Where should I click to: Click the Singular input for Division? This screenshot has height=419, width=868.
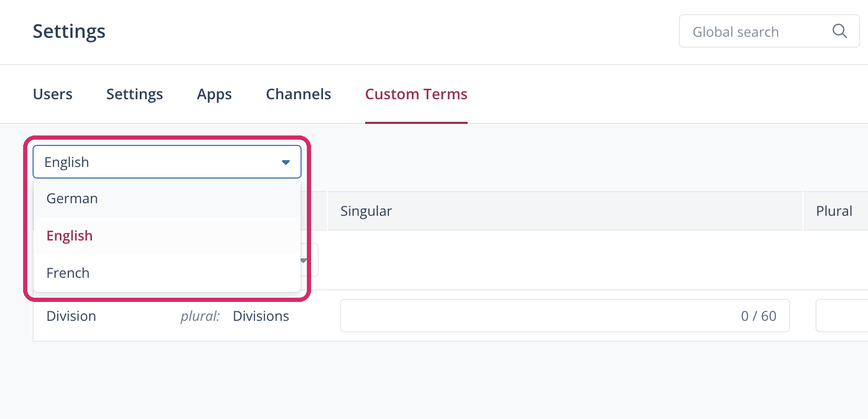tap(565, 316)
